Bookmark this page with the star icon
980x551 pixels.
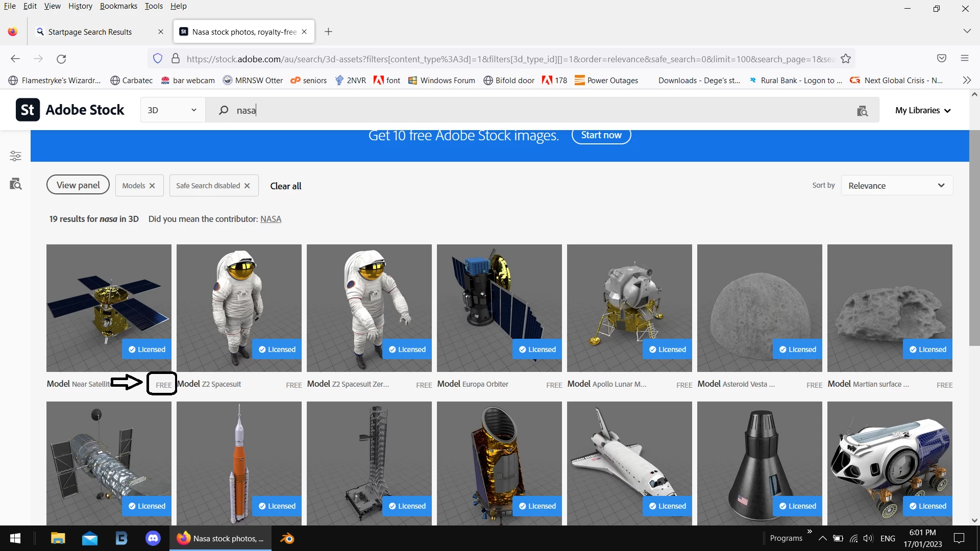pyautogui.click(x=846, y=59)
